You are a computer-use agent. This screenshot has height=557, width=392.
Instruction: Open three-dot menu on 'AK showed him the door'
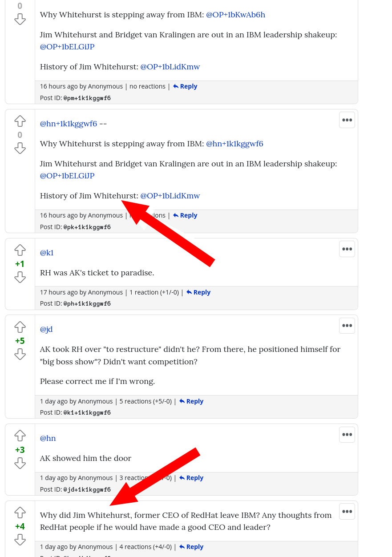[347, 435]
